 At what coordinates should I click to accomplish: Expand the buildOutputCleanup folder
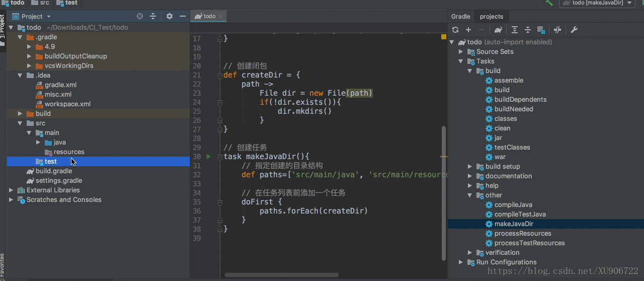click(29, 56)
